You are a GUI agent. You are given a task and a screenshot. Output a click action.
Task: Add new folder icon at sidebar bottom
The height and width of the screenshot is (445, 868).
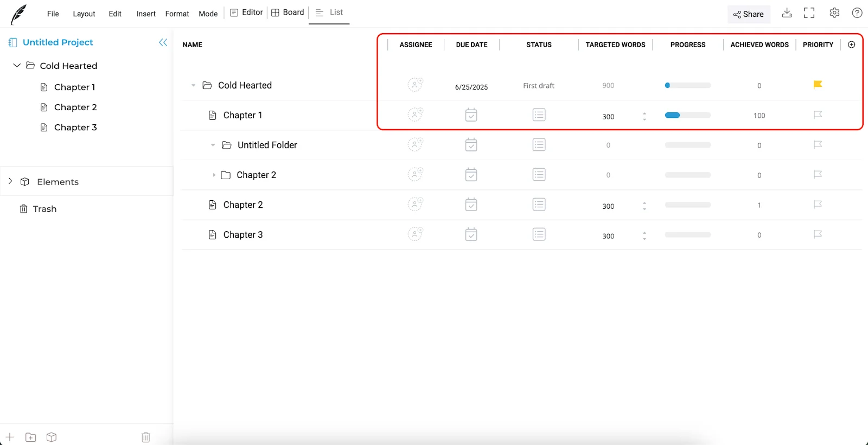pos(31,437)
